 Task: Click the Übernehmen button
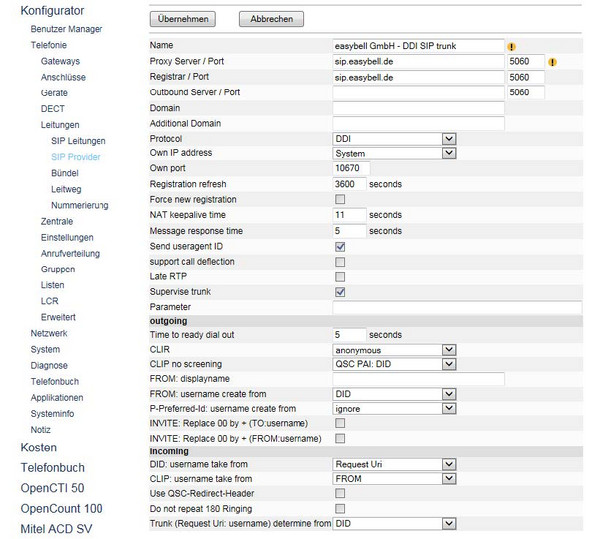tap(183, 19)
